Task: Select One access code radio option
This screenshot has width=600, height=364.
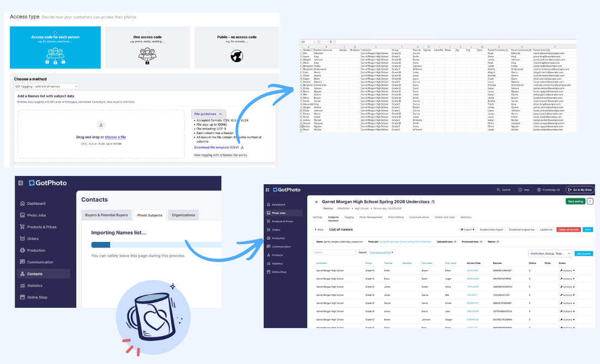Action: coord(147,33)
